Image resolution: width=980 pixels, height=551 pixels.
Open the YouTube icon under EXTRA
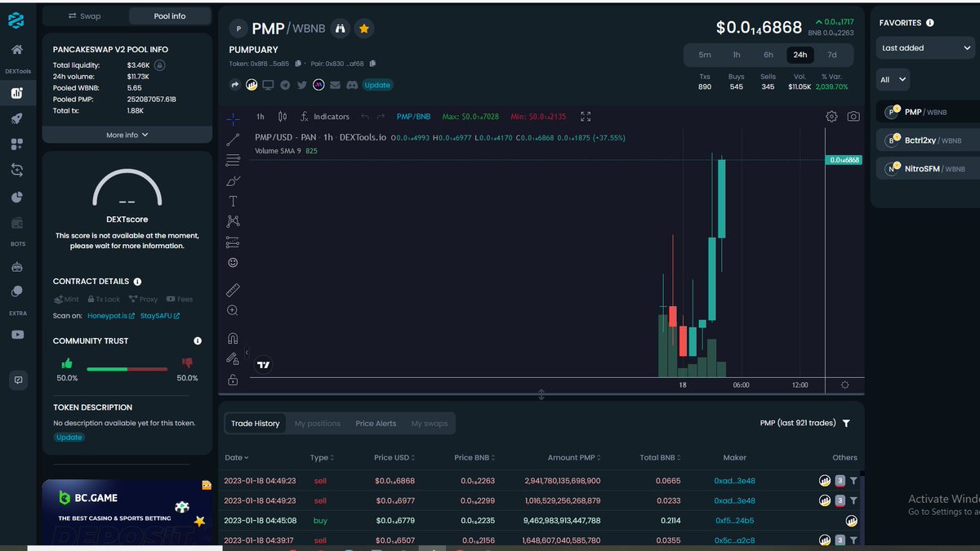point(17,335)
